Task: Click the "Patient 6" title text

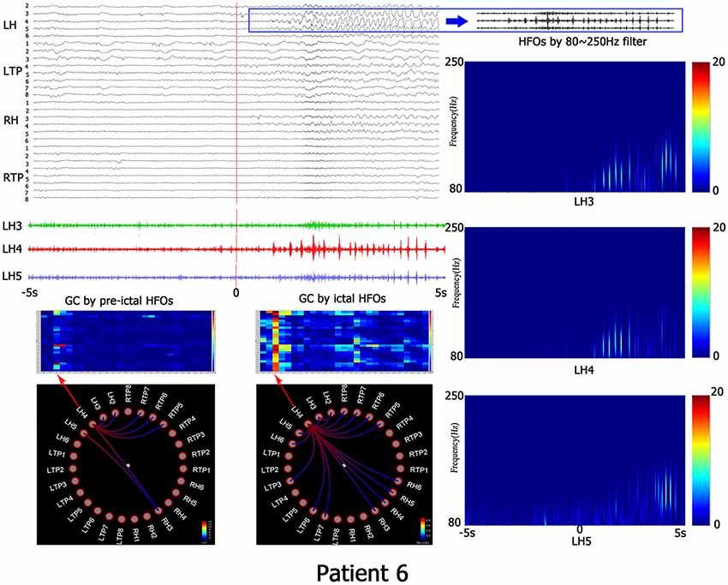Action: tap(363, 569)
